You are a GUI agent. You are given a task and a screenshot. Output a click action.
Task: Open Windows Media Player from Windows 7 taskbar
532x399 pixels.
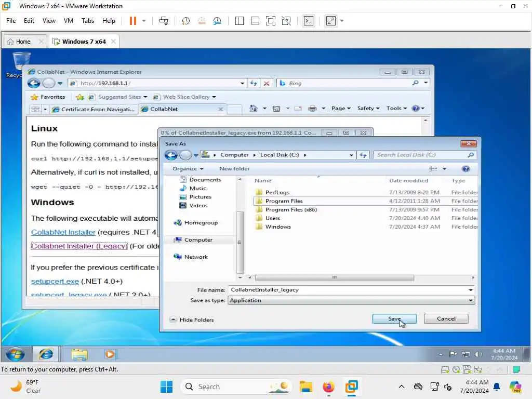click(x=110, y=354)
